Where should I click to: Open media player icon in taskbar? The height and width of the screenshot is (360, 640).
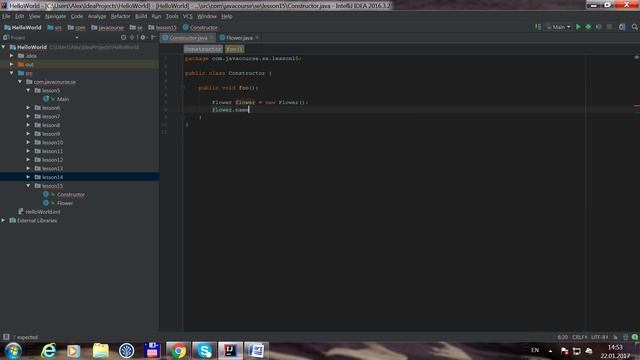click(74, 351)
